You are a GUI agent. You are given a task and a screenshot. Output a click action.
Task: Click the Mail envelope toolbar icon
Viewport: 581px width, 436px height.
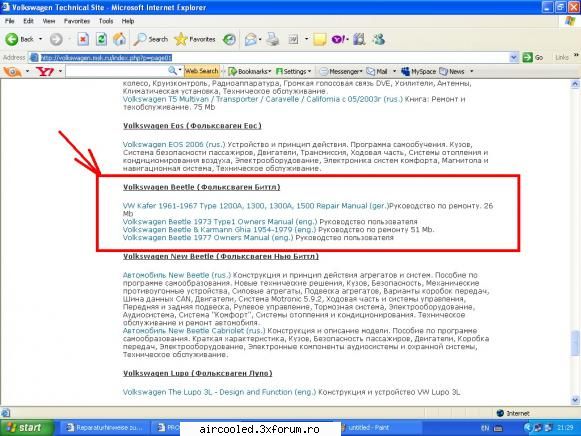(250, 39)
